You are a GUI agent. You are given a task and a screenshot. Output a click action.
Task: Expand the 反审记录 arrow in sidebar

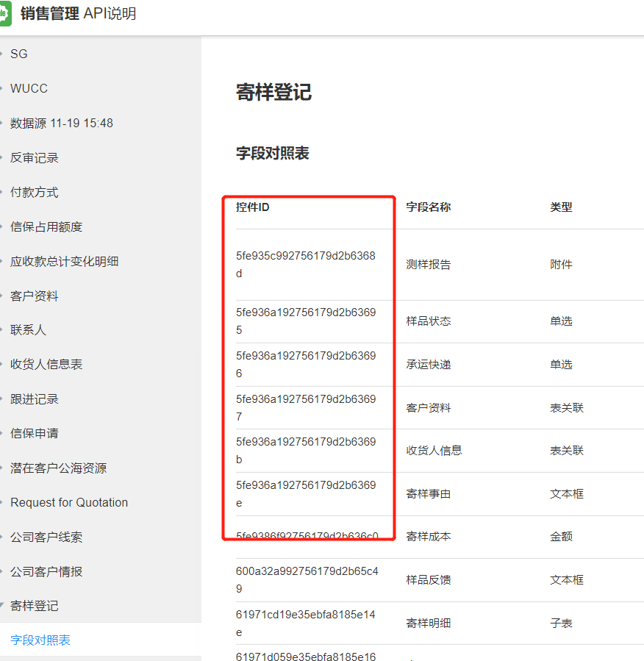click(x=2, y=157)
